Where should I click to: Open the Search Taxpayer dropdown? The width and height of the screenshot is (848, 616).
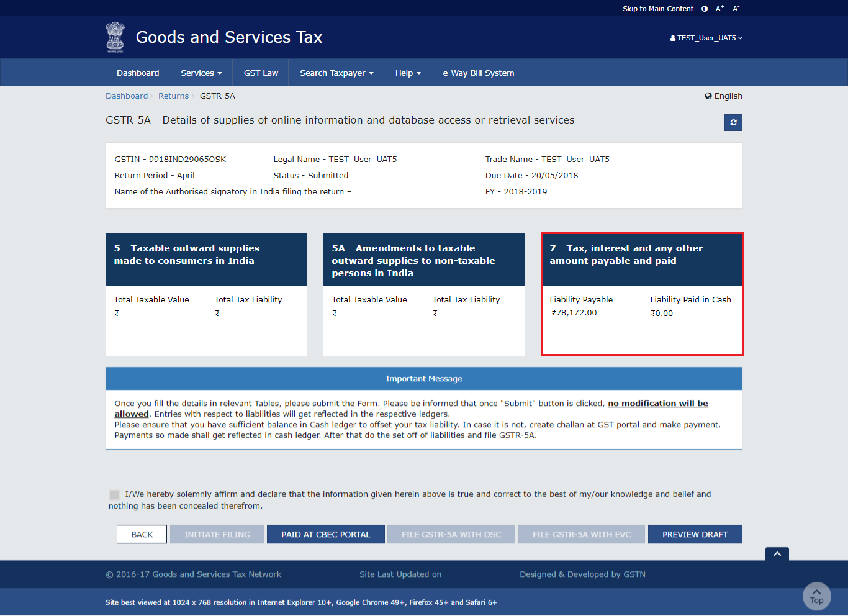[x=336, y=73]
